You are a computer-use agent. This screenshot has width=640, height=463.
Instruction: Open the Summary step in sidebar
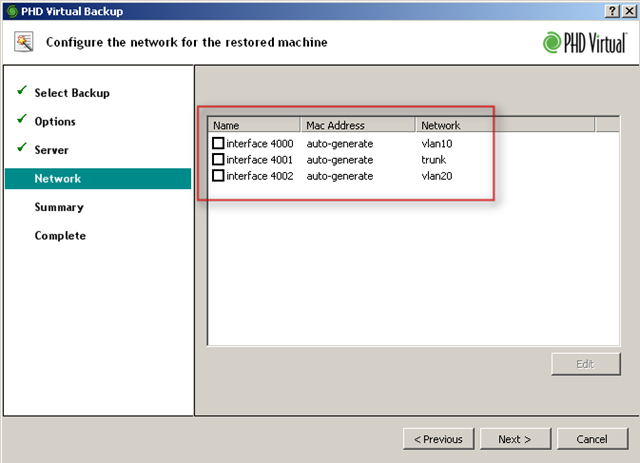pos(59,207)
